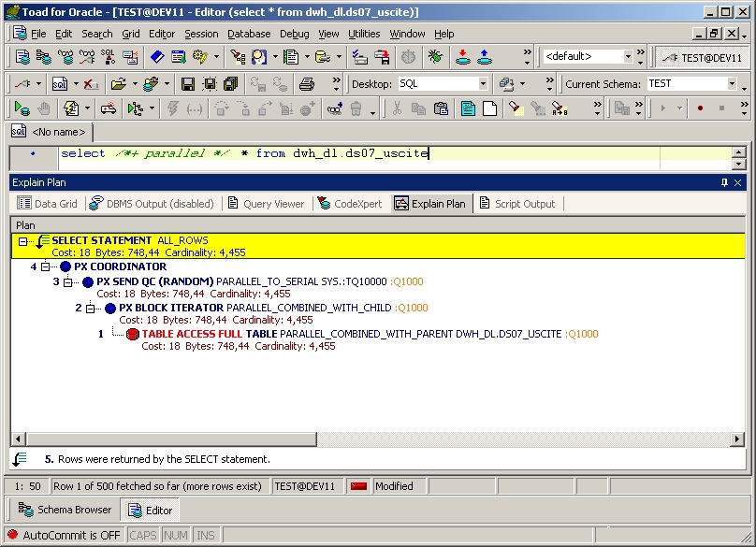Click the printer icon in the toolbar

point(306,83)
